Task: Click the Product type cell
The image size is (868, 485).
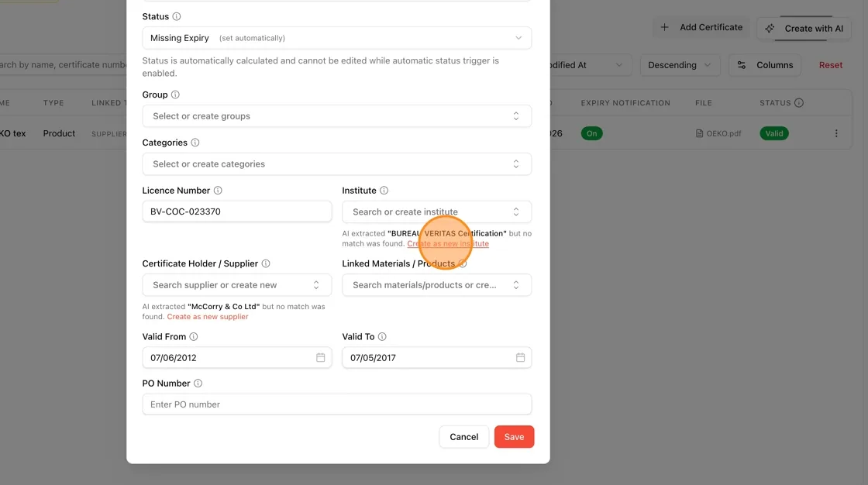Action: point(59,133)
